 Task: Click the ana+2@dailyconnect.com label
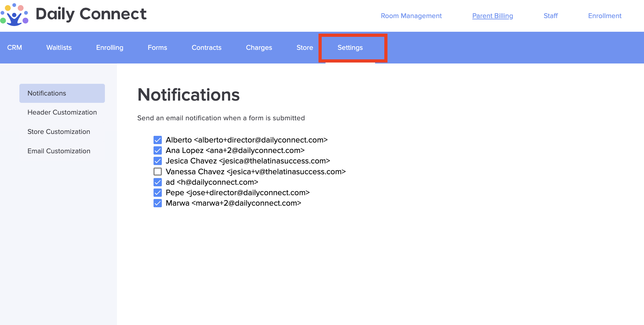(x=235, y=150)
